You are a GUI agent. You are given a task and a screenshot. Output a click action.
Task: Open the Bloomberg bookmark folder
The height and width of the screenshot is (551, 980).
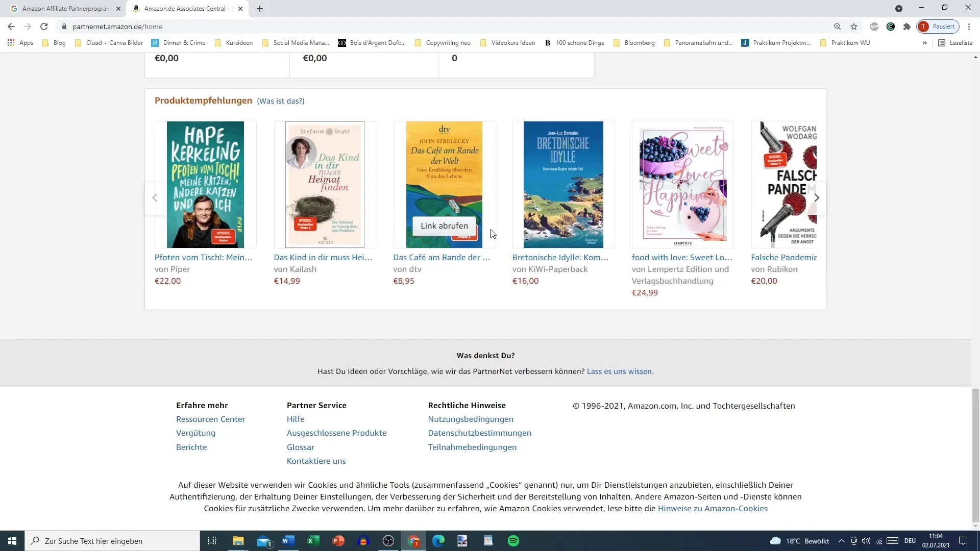pyautogui.click(x=633, y=43)
